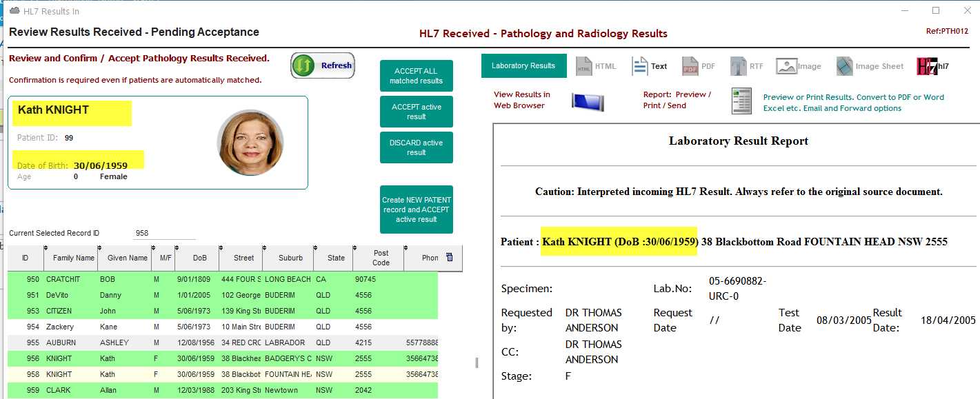Click the 12/08/1956 date of birth cell
The width and height of the screenshot is (980, 399).
197,343
